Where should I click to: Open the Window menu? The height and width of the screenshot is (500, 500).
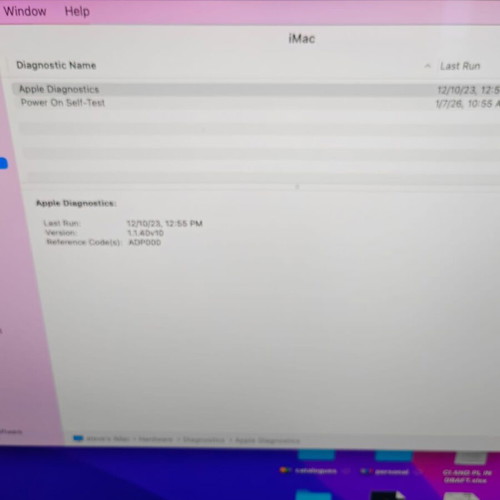25,11
